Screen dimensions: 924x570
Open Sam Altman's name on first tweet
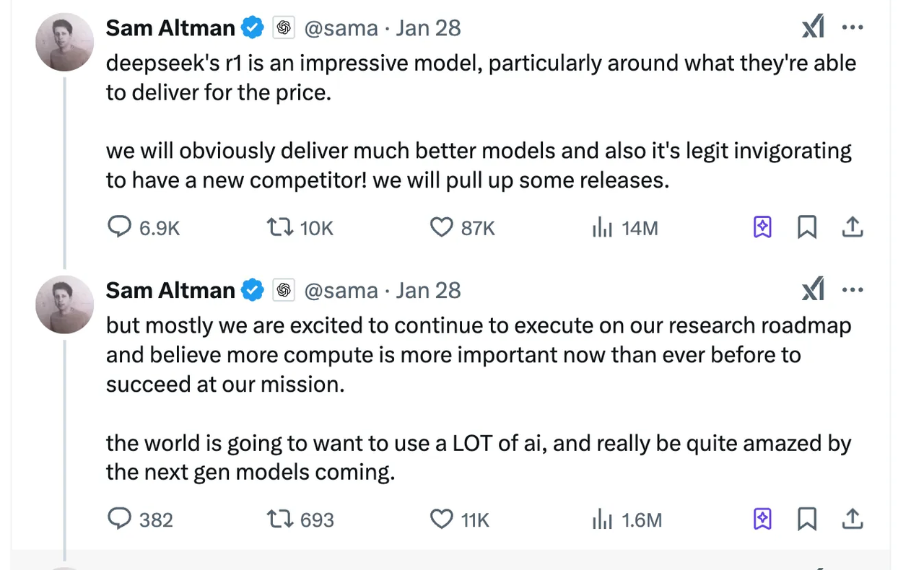(170, 28)
